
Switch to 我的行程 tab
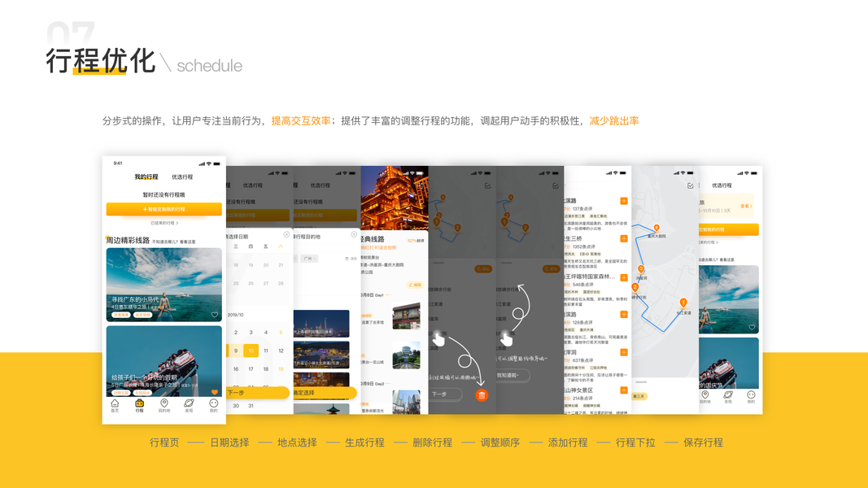146,177
